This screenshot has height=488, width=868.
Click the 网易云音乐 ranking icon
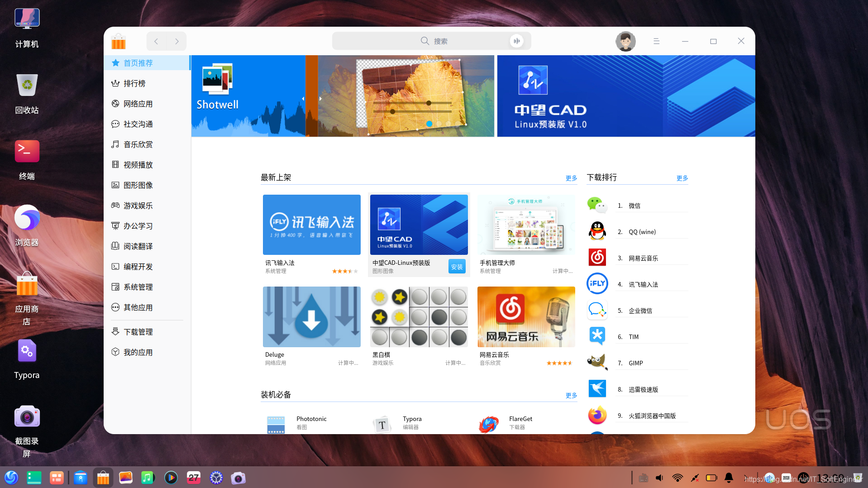click(597, 258)
